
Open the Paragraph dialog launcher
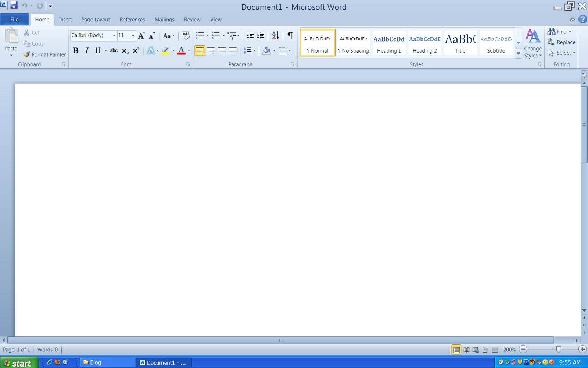pos(293,64)
